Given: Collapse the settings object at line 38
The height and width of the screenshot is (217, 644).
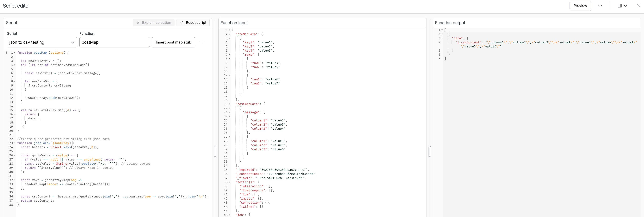Looking at the screenshot, I should tap(230, 182).
